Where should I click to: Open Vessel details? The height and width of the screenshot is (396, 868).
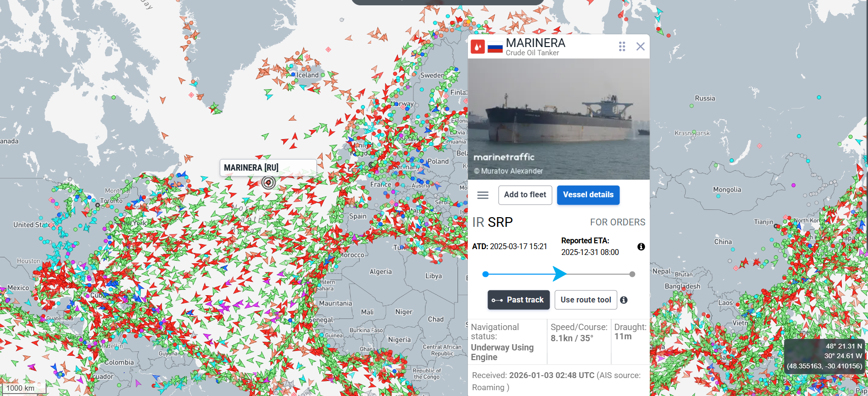[588, 195]
